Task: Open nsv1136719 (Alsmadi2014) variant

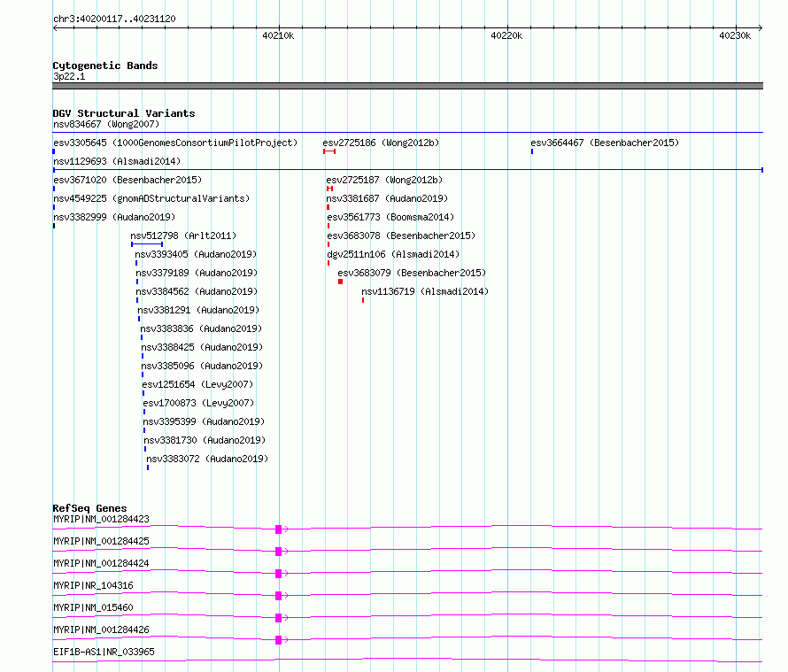Action: pos(425,291)
